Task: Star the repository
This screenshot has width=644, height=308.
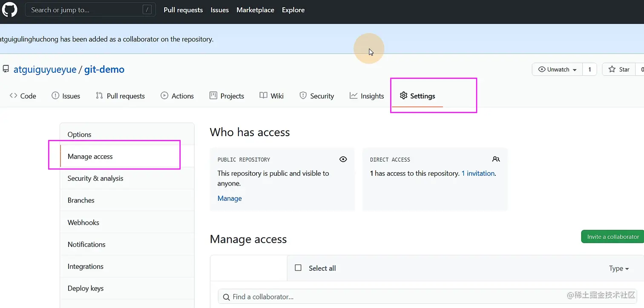Action: (619, 69)
